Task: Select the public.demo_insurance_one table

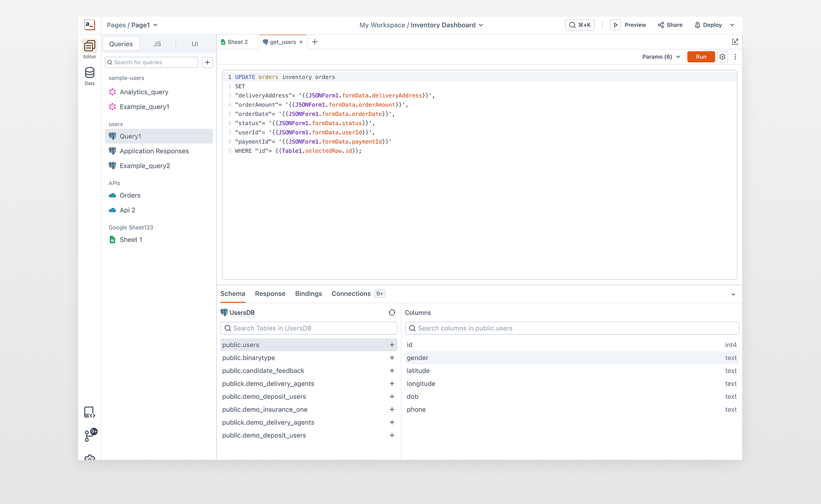Action: [309, 409]
